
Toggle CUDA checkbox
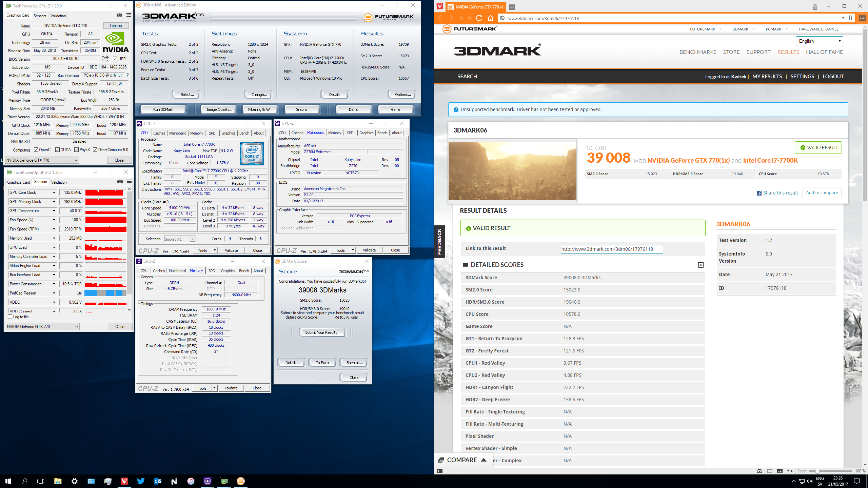coord(58,150)
